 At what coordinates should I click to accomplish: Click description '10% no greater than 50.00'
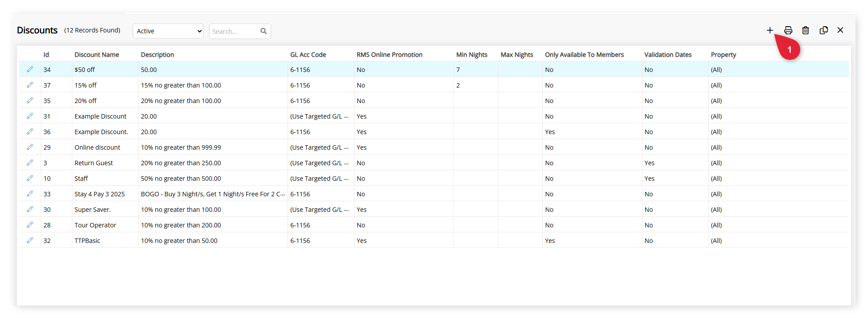(179, 241)
